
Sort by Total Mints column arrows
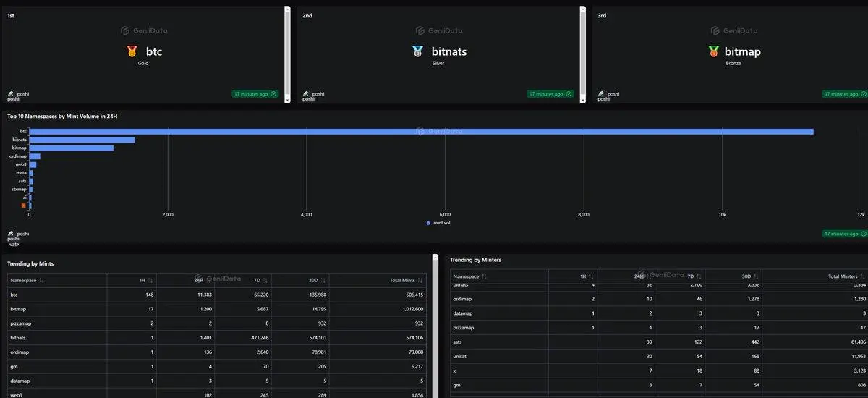click(x=420, y=280)
